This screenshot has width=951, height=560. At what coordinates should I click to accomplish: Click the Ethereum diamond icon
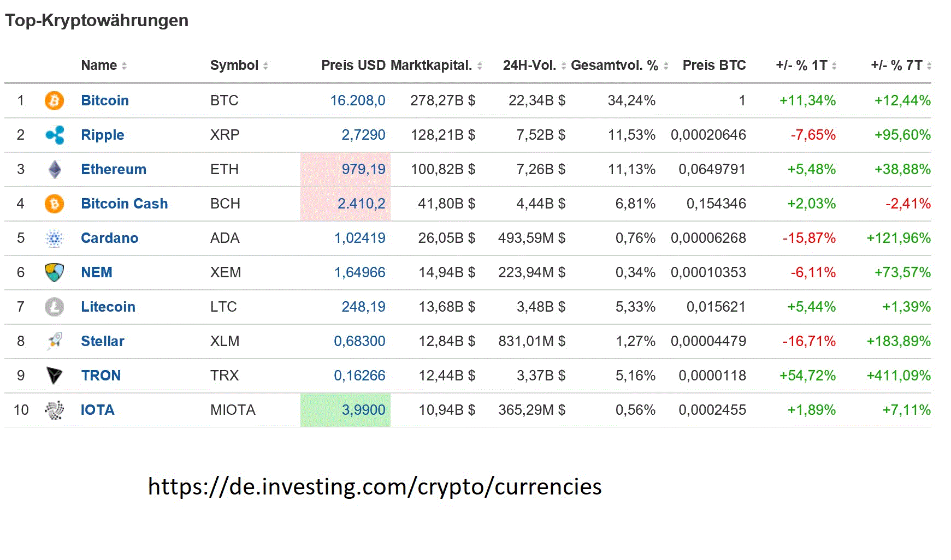coord(54,169)
